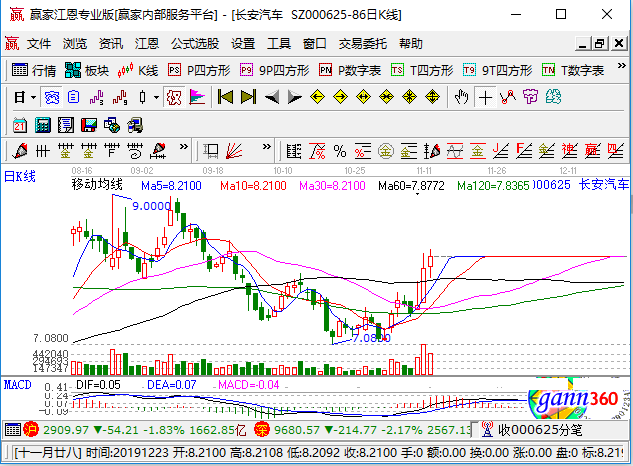This screenshot has height=466, width=633.
Task: Click the 深 Shenzhen index status icon
Action: [262, 430]
